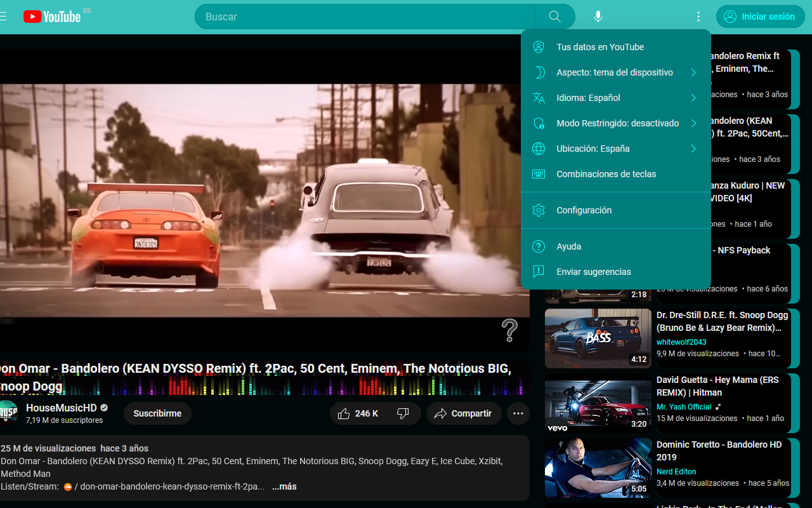This screenshot has width=812, height=508.
Task: Open more actions ellipsis below video
Action: [518, 413]
